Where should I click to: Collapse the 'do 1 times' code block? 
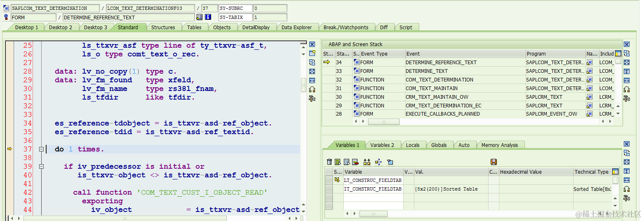click(41, 149)
